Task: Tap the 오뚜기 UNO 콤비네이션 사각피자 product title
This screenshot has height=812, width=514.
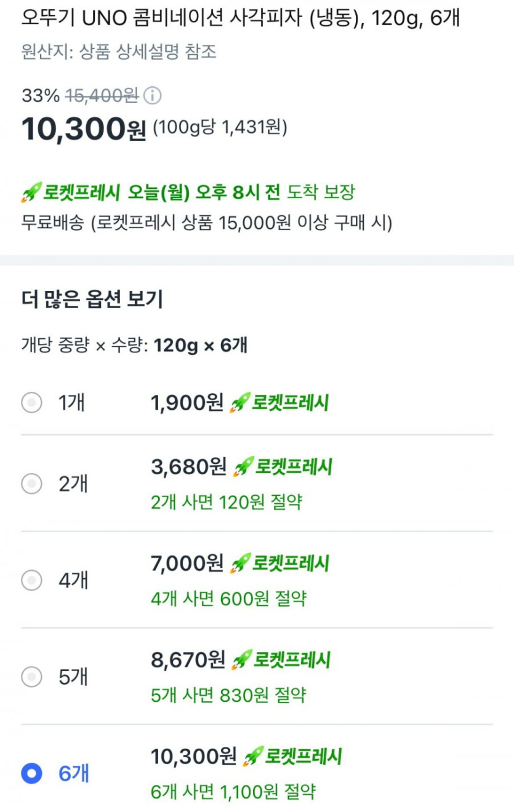Action: click(x=241, y=19)
